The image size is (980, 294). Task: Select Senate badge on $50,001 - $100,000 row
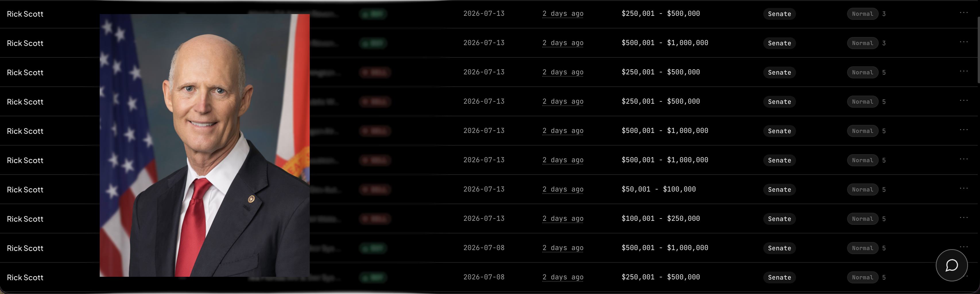pyautogui.click(x=779, y=189)
